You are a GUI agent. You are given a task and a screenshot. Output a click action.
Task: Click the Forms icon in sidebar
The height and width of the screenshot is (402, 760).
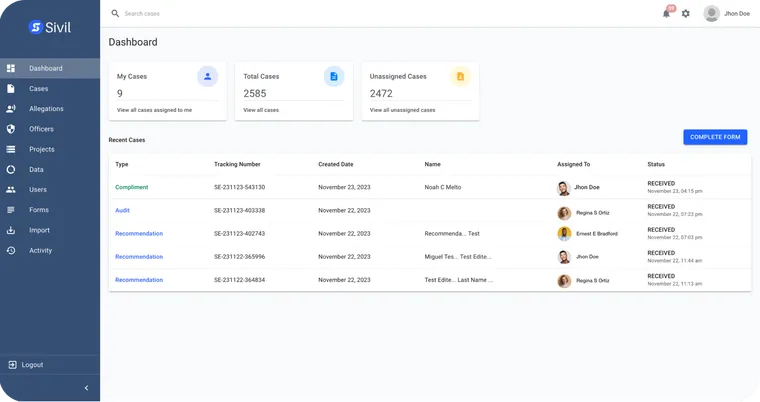11,210
